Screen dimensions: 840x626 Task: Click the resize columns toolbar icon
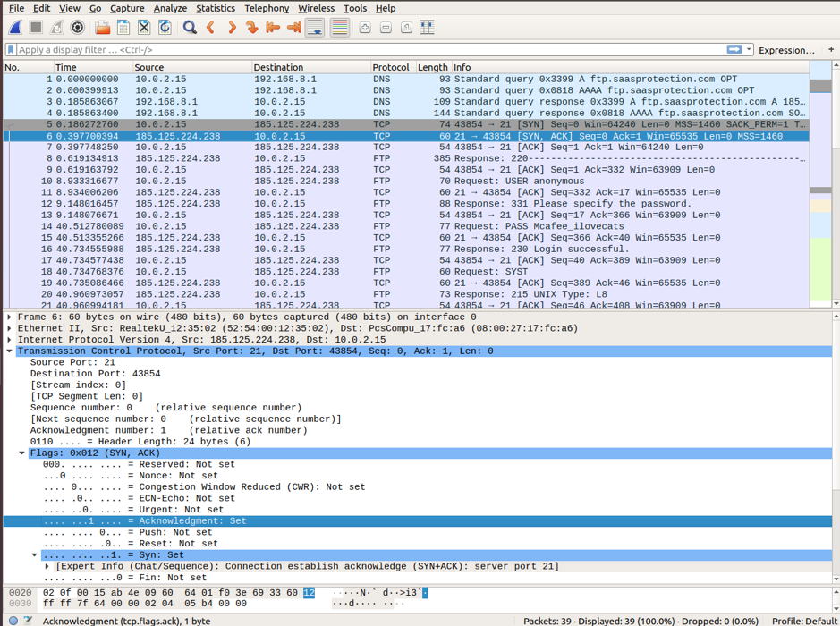428,28
